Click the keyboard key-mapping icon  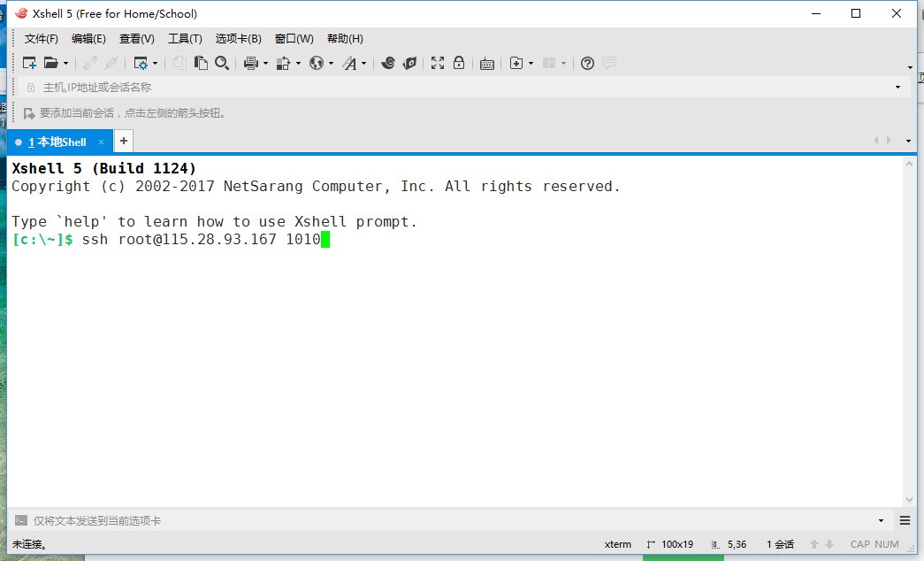click(486, 64)
